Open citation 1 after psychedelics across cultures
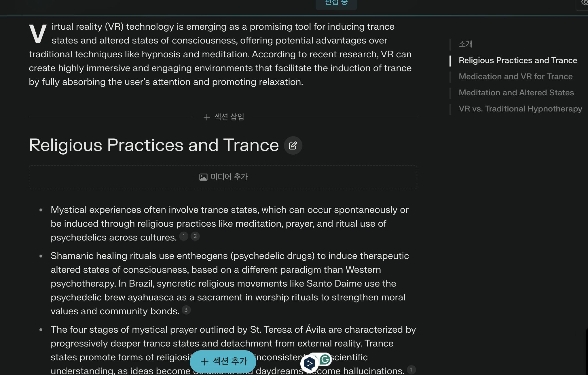Image resolution: width=588 pixels, height=375 pixels. (184, 236)
